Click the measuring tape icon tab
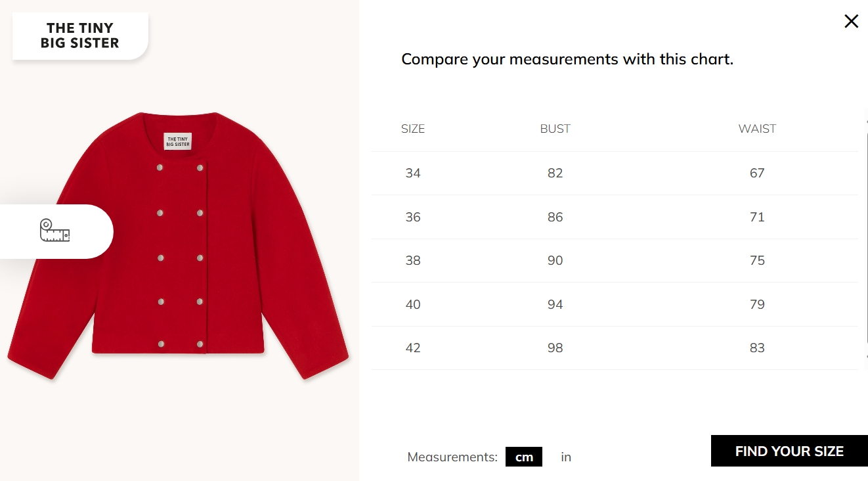This screenshot has width=868, height=481. (55, 231)
